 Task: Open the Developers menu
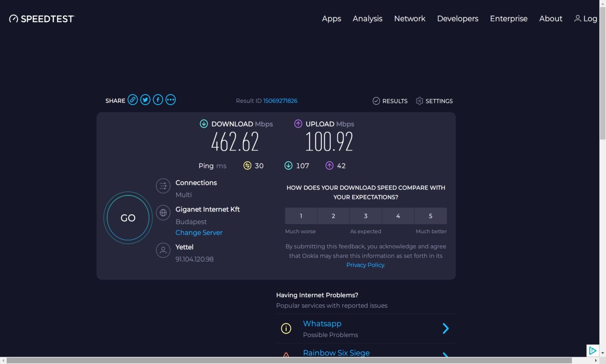click(x=458, y=19)
